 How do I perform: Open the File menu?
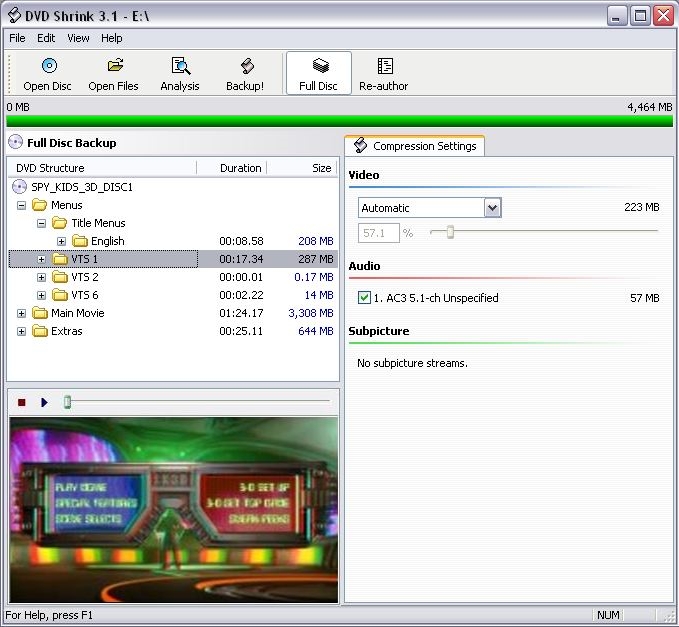[17, 38]
